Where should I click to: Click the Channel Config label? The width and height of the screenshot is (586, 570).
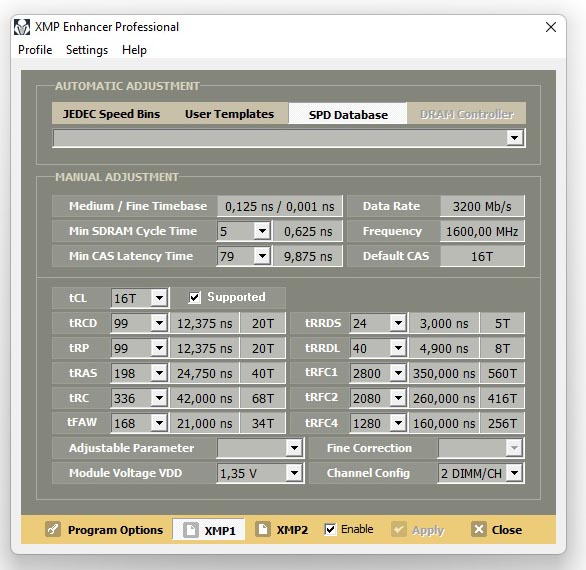[x=368, y=473]
